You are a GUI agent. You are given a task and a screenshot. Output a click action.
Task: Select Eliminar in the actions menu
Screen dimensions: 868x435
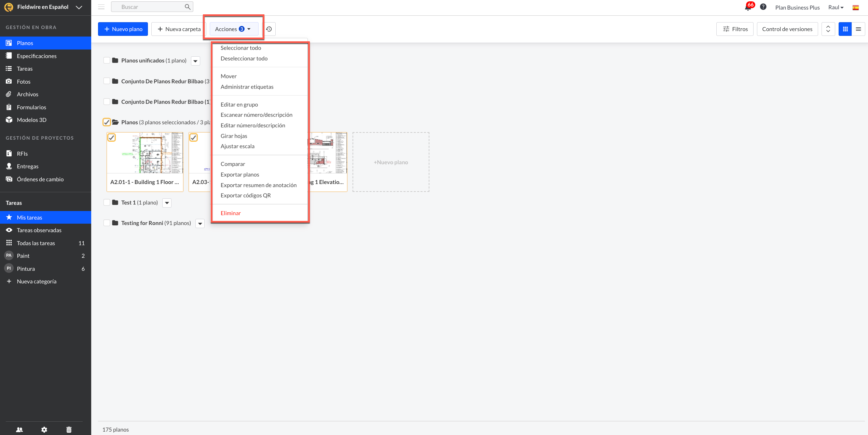click(231, 213)
